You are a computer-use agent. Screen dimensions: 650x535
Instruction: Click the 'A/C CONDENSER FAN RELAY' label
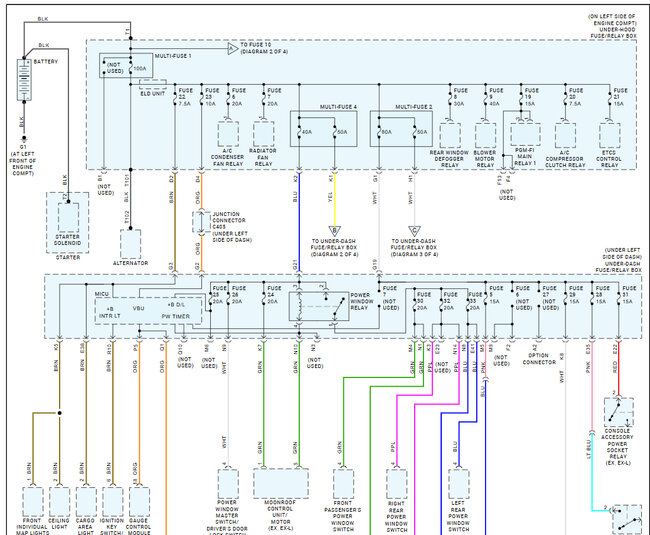pos(228,157)
